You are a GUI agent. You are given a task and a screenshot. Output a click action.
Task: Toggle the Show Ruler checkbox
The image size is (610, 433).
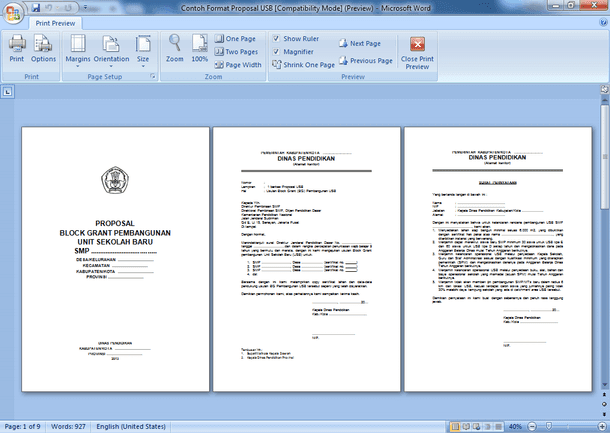pos(276,39)
